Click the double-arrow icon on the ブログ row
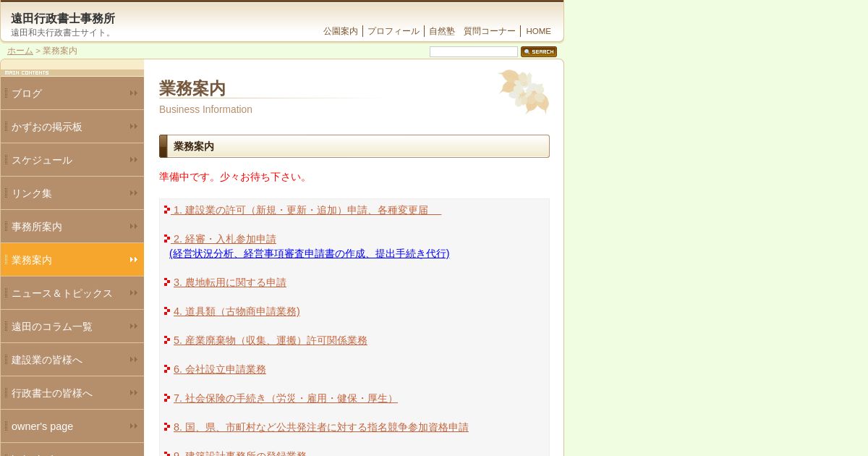The image size is (868, 456). point(134,93)
